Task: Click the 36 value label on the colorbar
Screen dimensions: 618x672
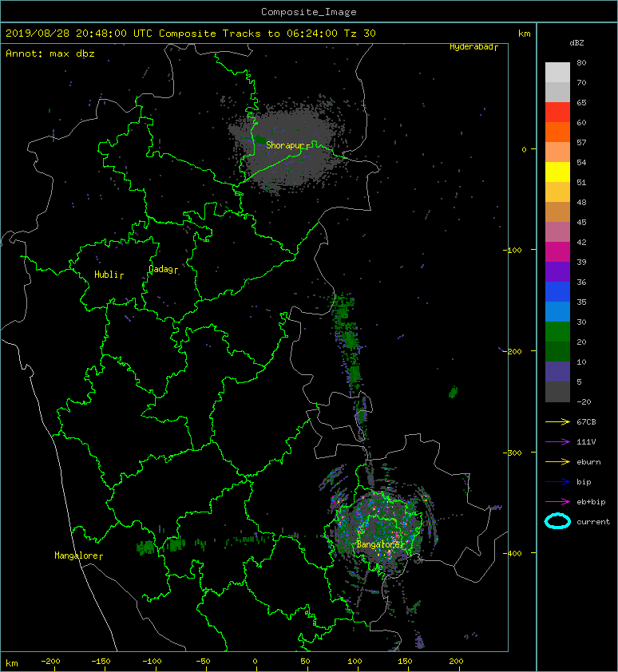Action: point(581,282)
